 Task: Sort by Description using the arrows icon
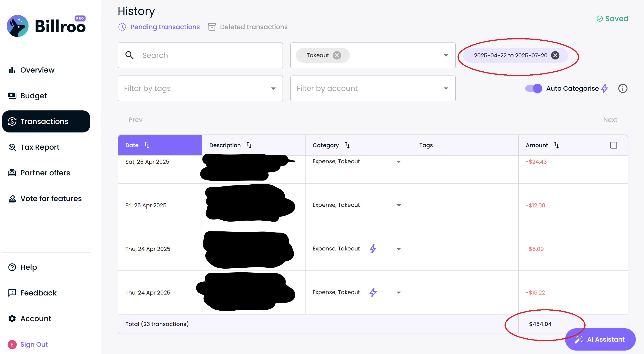pyautogui.click(x=249, y=145)
